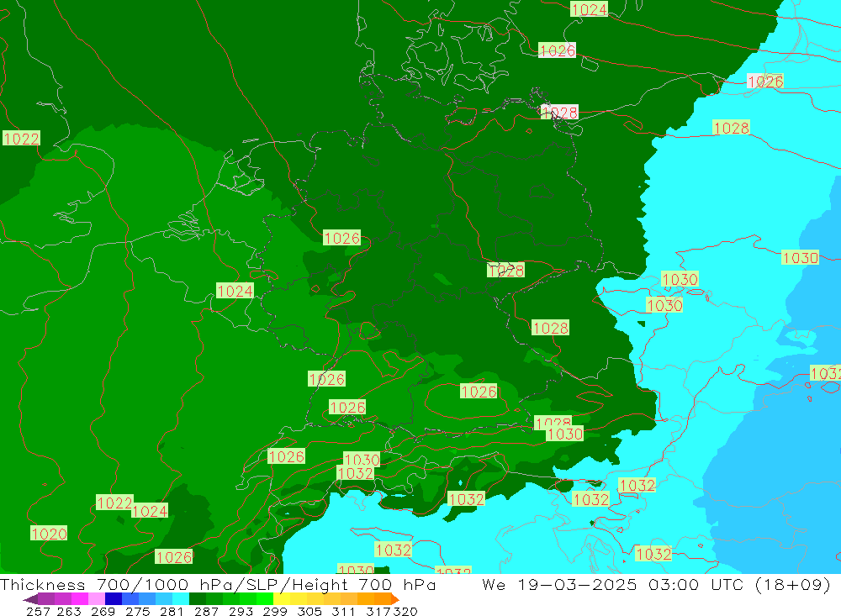Click the 263 legend value
Image resolution: width=841 pixels, height=616 pixels.
(x=69, y=611)
